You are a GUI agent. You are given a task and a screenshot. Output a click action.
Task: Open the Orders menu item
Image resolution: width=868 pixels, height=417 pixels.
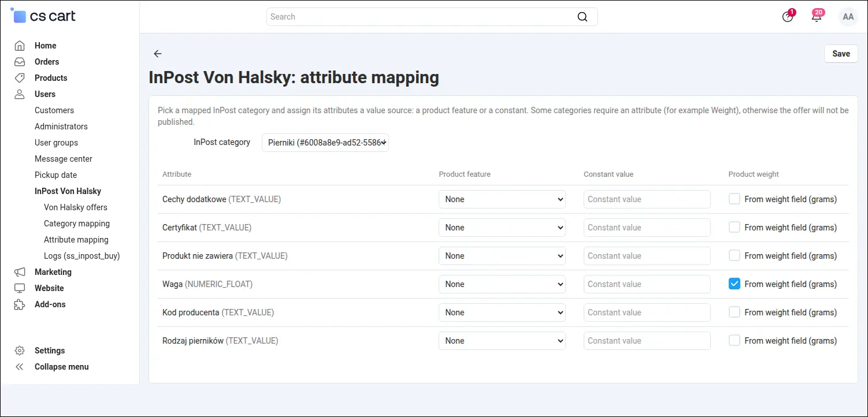click(x=47, y=62)
